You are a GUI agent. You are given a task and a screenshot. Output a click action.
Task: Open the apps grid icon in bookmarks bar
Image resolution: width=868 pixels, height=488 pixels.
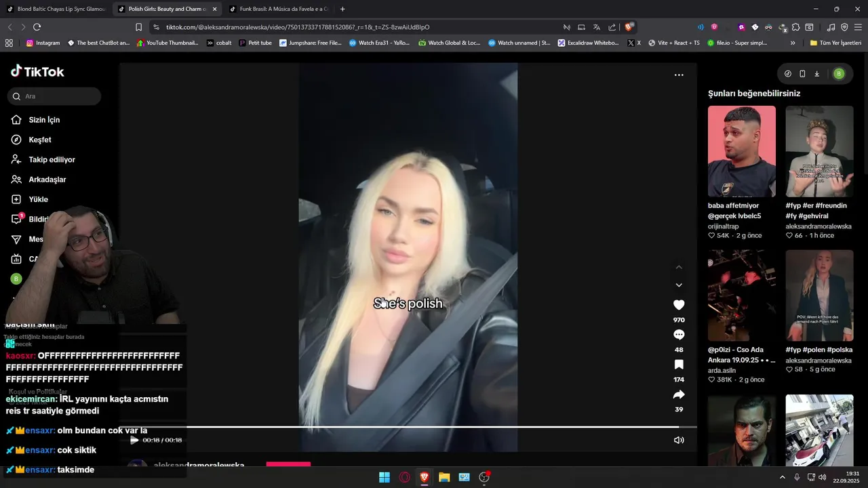9,43
